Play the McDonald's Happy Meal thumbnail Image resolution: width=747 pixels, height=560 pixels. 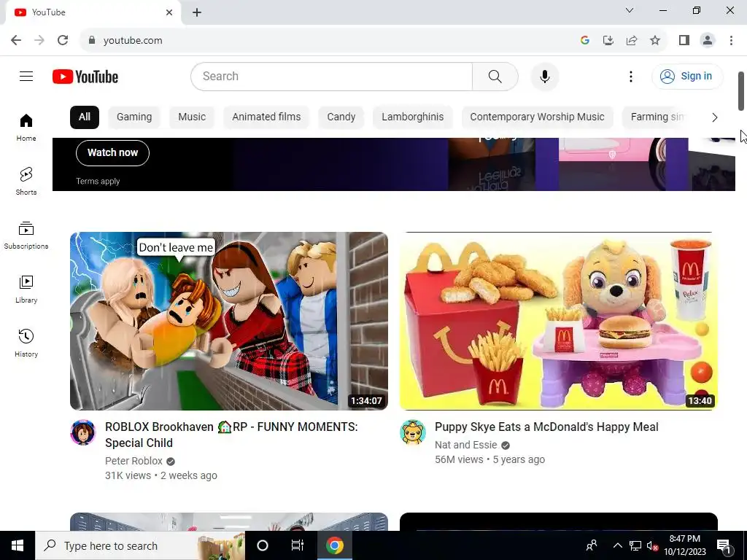(x=558, y=321)
